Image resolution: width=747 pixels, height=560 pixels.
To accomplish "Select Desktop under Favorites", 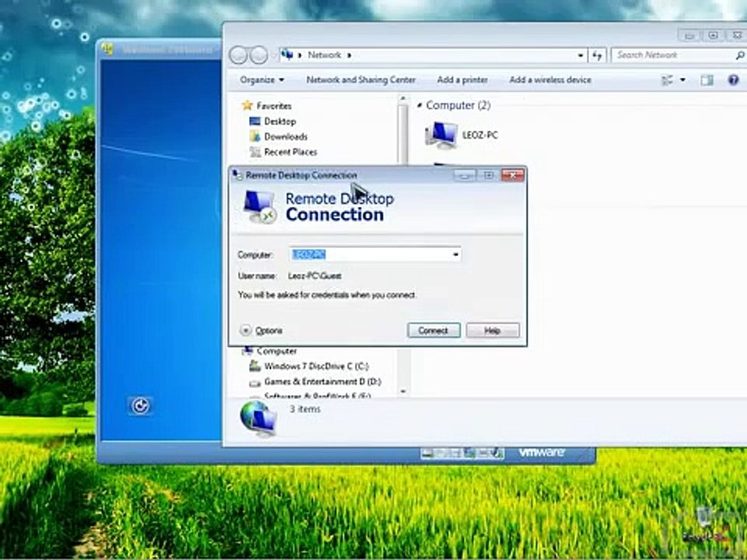I will pyautogui.click(x=280, y=121).
